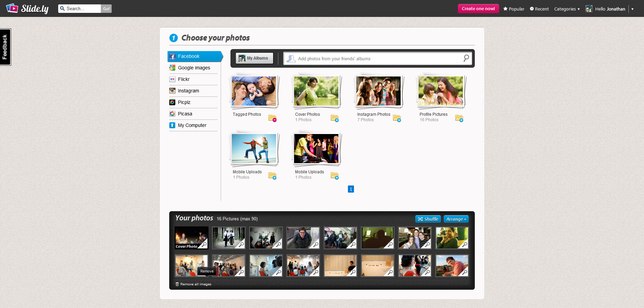Open the Mobile Uploads album with DJ party
This screenshot has height=308, width=644.
(x=316, y=148)
